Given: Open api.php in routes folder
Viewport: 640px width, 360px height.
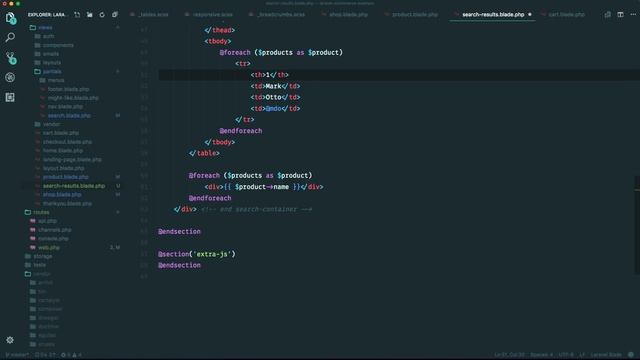Looking at the screenshot, I should 47,221.
